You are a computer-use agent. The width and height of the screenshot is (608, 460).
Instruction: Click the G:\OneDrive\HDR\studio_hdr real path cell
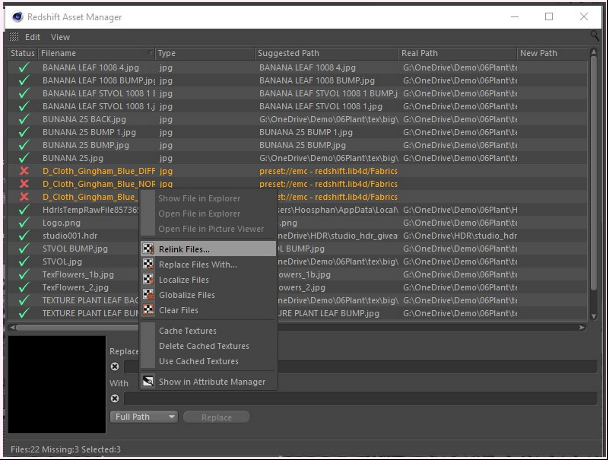pyautogui.click(x=460, y=236)
